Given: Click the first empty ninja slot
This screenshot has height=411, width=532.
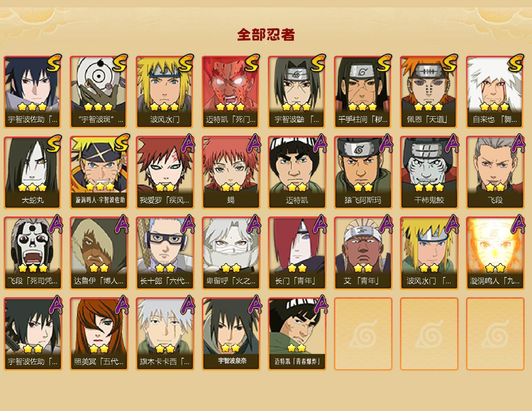Looking at the screenshot, I should pos(363,334).
